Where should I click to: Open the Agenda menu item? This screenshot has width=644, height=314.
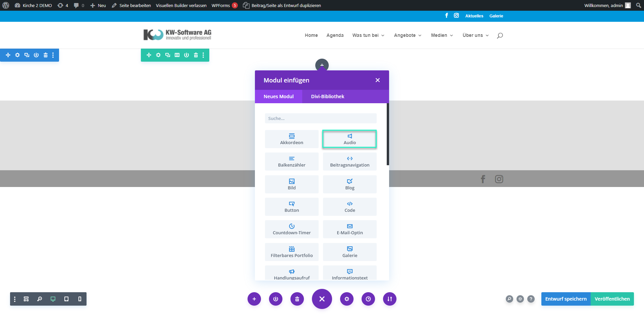click(x=335, y=35)
